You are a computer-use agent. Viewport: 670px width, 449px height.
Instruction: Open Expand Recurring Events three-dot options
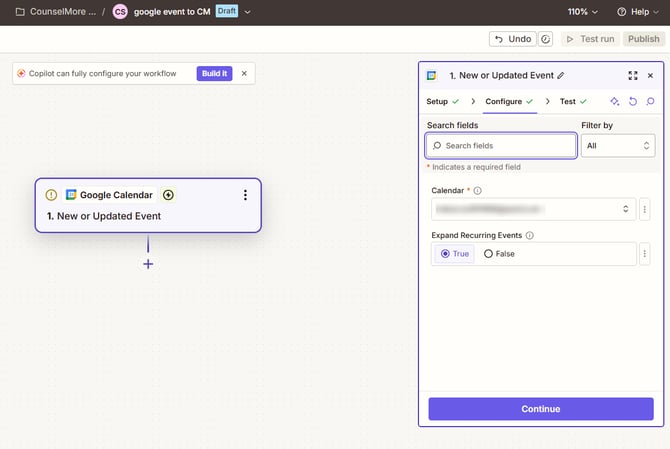click(x=645, y=254)
